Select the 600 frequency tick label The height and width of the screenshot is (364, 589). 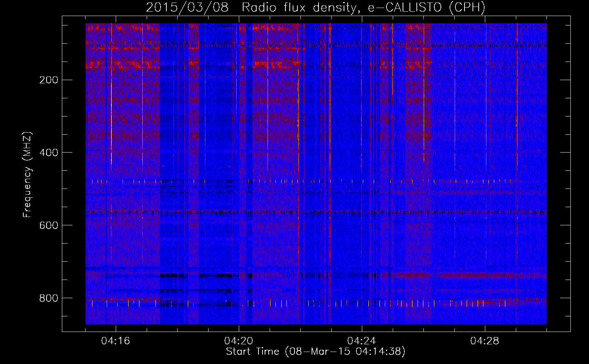pyautogui.click(x=49, y=225)
